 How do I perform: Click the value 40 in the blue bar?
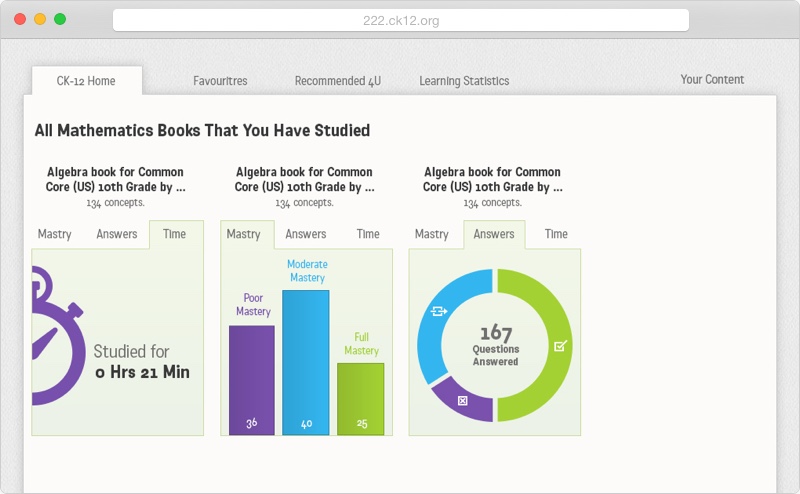pyautogui.click(x=306, y=424)
